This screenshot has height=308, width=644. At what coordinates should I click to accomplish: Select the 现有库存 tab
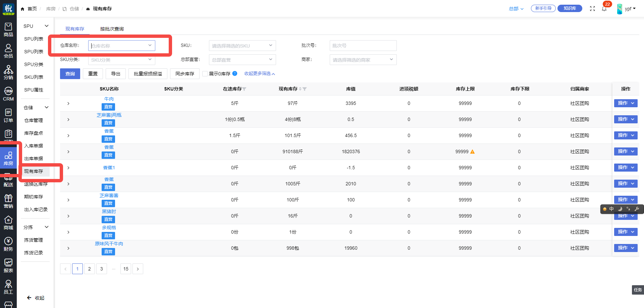click(75, 29)
